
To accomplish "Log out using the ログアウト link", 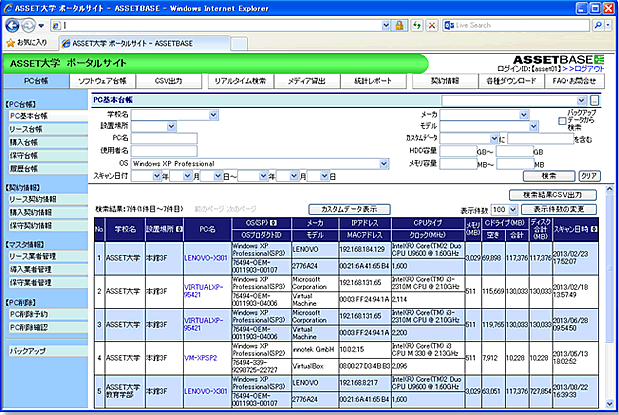I will click(x=587, y=69).
